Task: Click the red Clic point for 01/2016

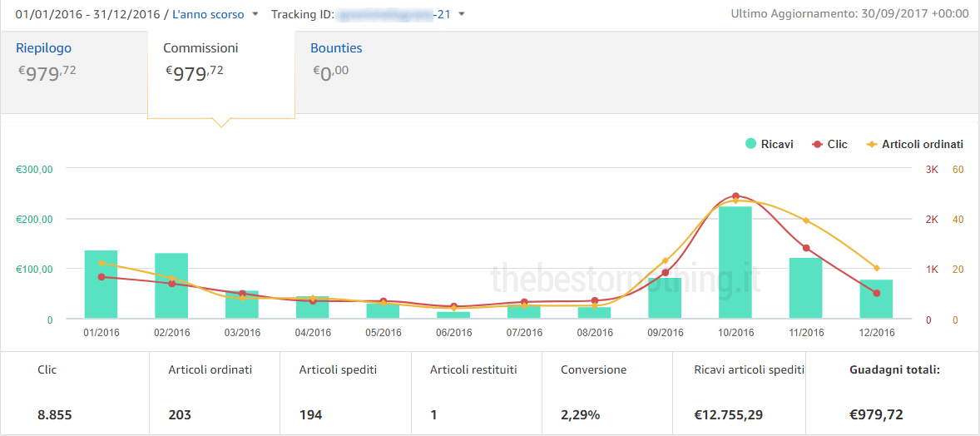Action: [x=101, y=276]
